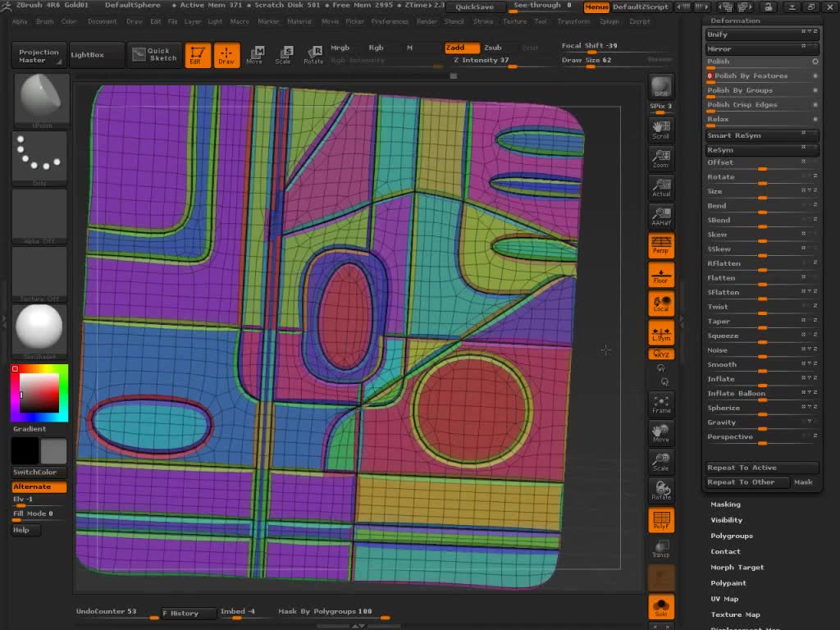Viewport: 840px width, 630px height.
Task: Select the Draw mode button
Action: tap(226, 55)
